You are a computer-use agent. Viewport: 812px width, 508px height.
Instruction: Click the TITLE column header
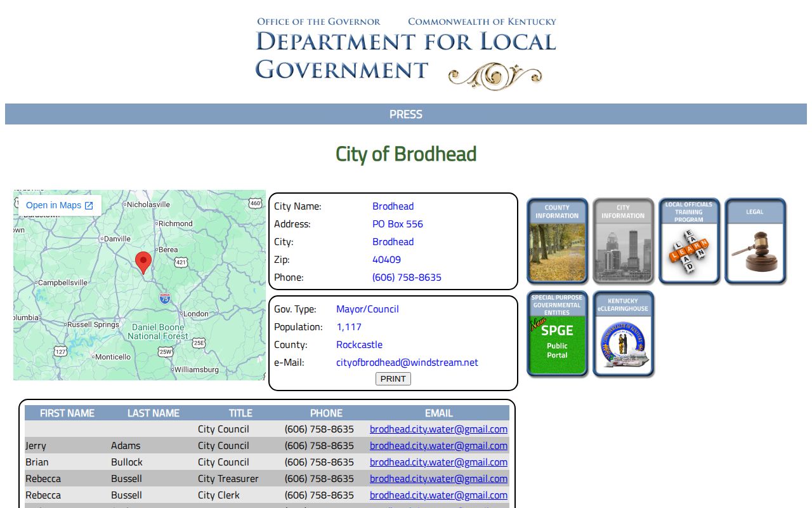(240, 413)
